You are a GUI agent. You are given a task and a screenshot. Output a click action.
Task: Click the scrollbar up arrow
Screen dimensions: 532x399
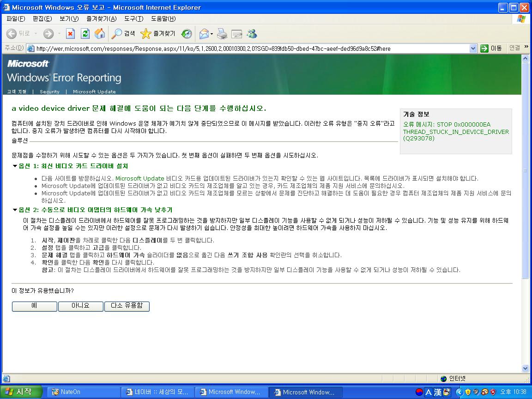(x=525, y=58)
